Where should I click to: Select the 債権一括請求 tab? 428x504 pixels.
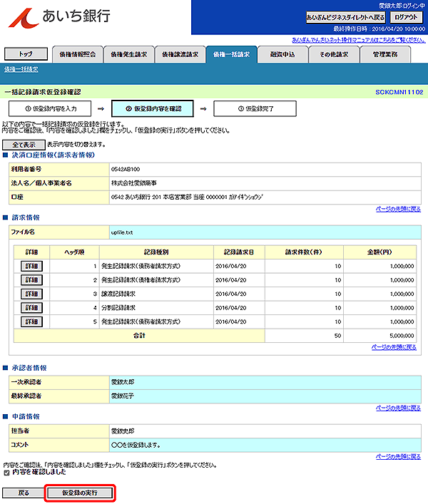[232, 55]
